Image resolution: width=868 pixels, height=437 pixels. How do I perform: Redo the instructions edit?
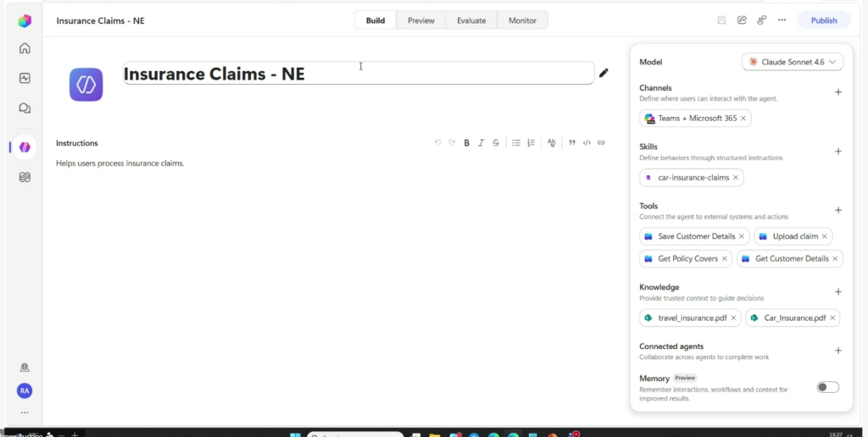coord(452,143)
